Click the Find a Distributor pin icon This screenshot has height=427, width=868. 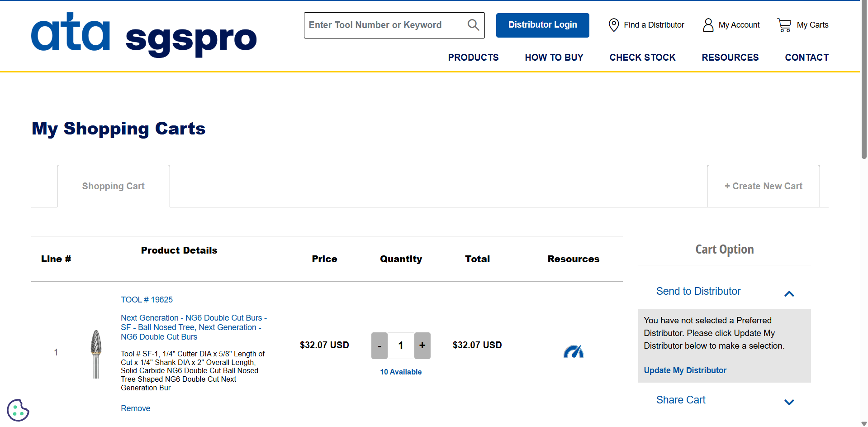(613, 25)
